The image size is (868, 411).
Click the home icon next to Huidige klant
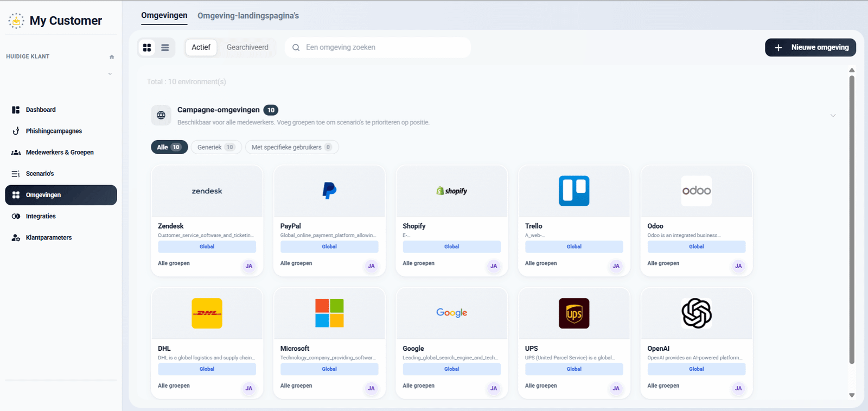(112, 56)
